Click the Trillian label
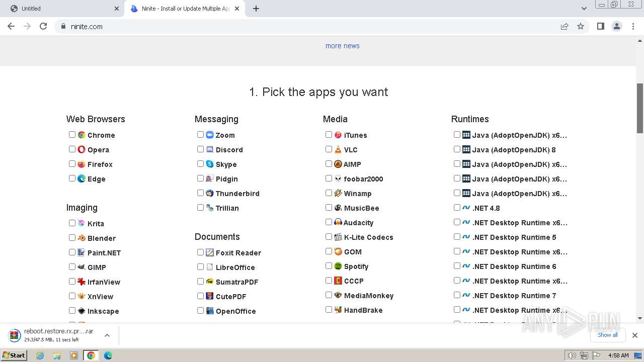 point(227,208)
